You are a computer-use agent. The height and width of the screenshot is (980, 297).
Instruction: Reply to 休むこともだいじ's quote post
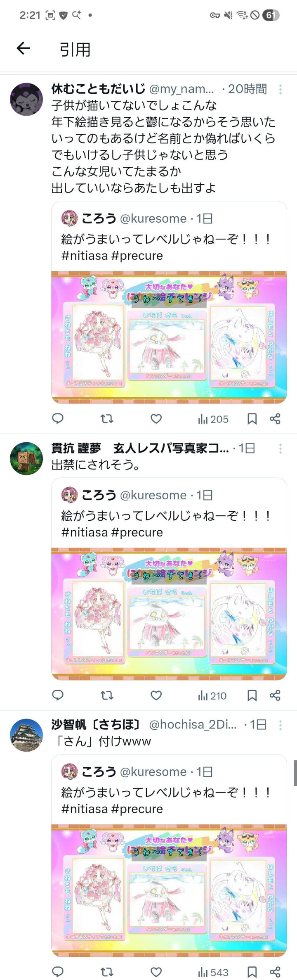(58, 419)
